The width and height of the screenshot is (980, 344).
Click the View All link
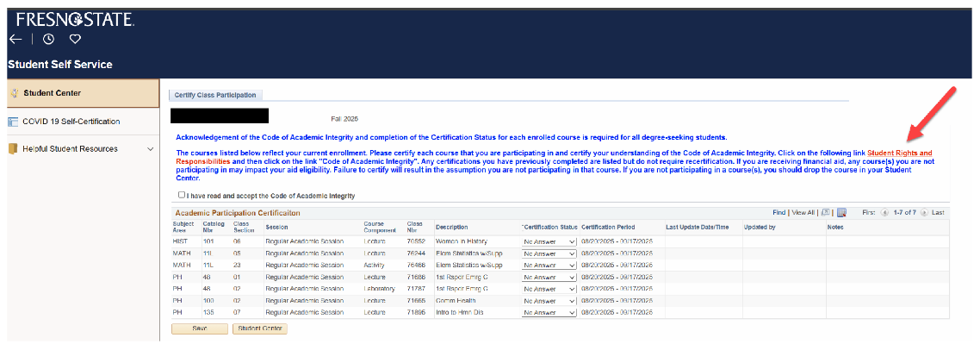click(x=803, y=213)
